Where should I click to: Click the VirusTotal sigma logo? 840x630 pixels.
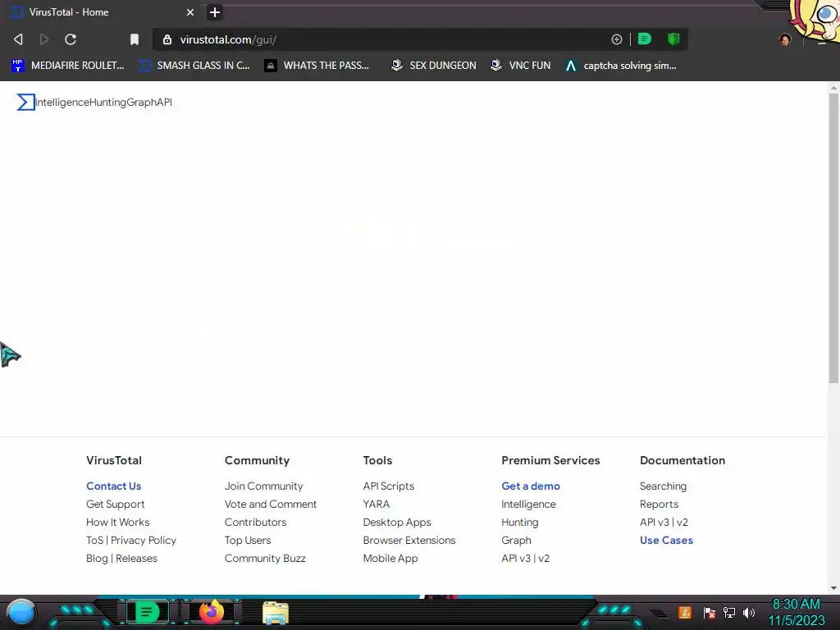coord(25,102)
